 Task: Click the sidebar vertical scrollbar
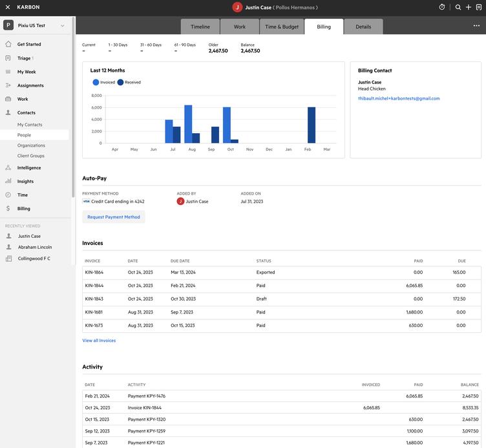tap(73, 107)
